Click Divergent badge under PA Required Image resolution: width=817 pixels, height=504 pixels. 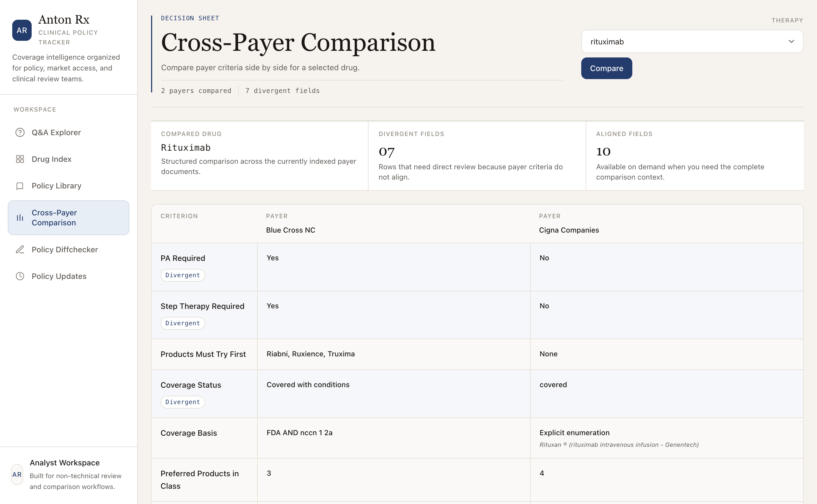click(183, 275)
